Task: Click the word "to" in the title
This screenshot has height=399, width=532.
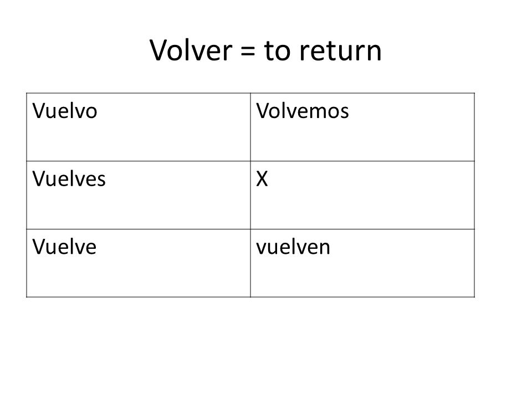Action: point(277,51)
